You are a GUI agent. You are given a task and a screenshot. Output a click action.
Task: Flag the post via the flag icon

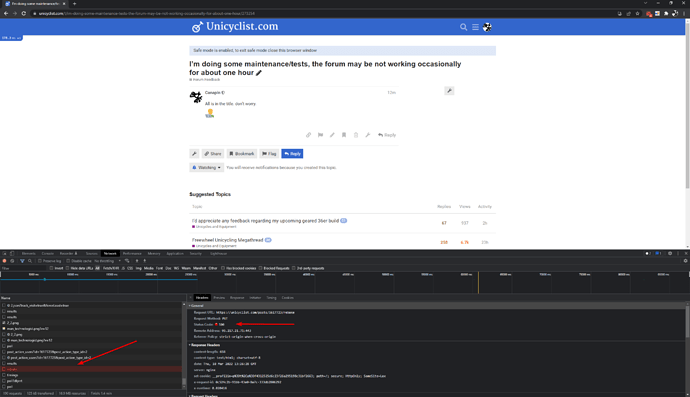coord(320,135)
